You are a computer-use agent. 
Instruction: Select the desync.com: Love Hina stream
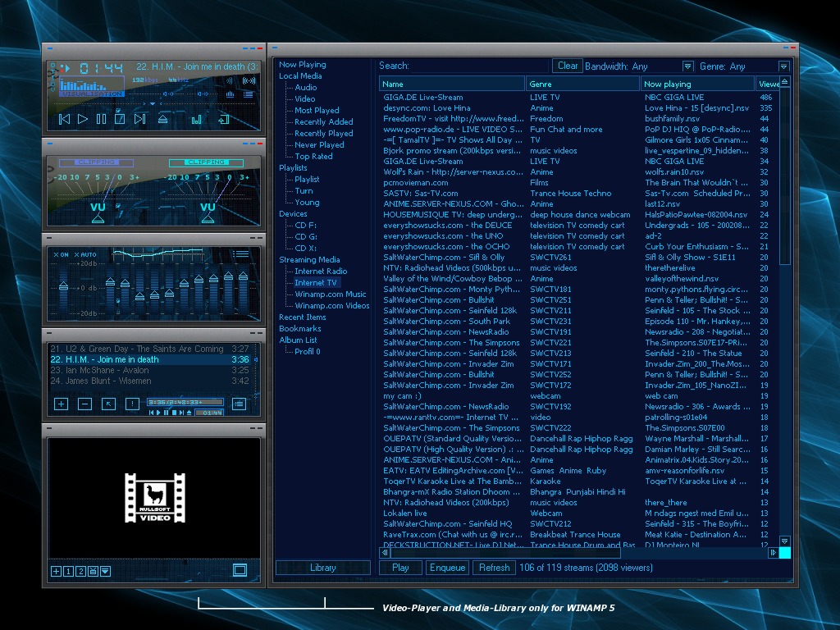click(x=578, y=107)
